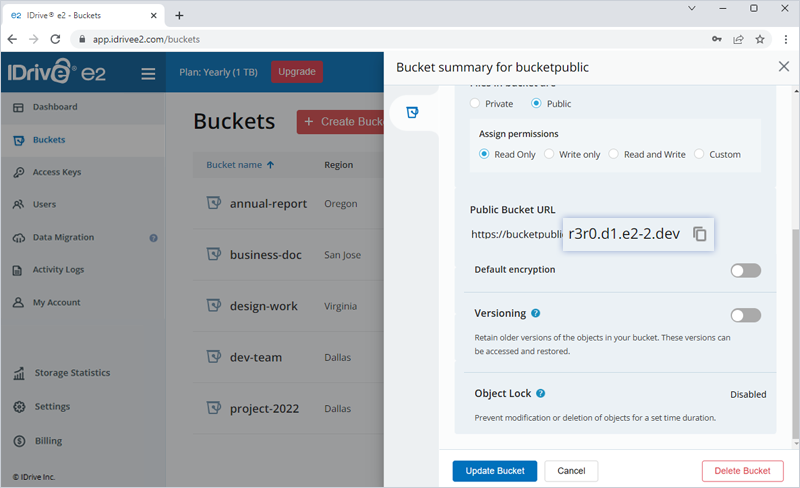Open Versioning help question mark
Viewport: 800px width, 488px height.
point(535,313)
